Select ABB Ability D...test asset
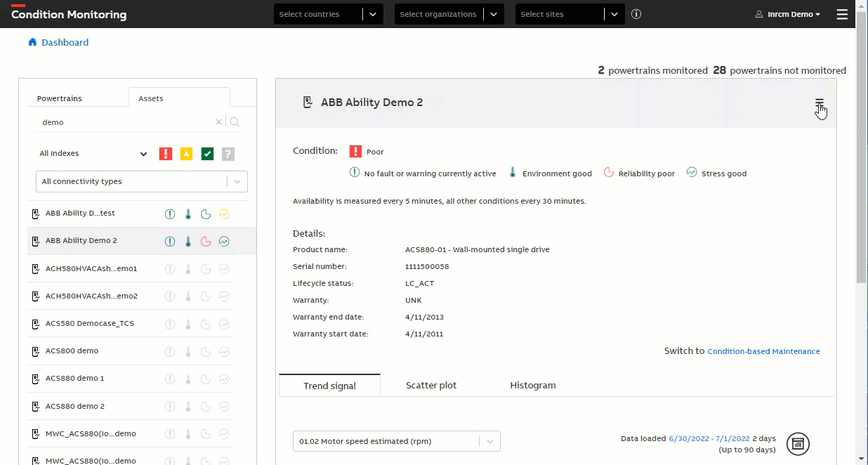Viewport: 868px width, 465px height. click(80, 214)
